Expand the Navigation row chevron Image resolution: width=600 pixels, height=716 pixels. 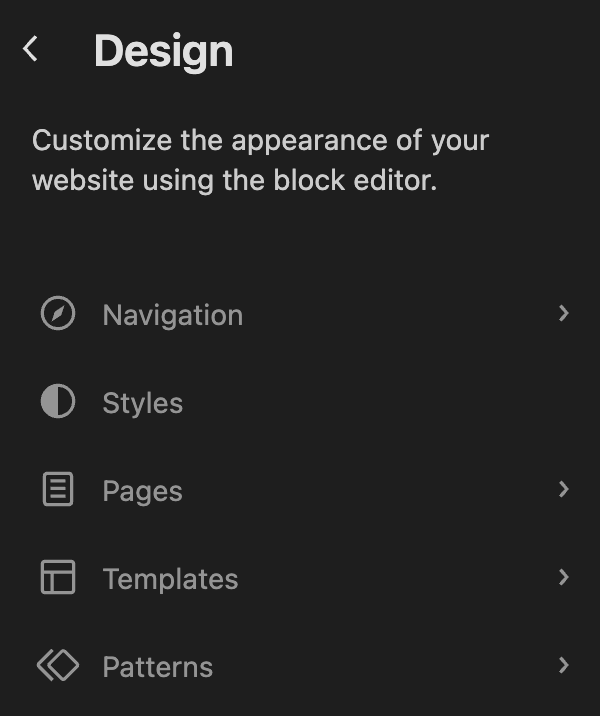pyautogui.click(x=564, y=314)
